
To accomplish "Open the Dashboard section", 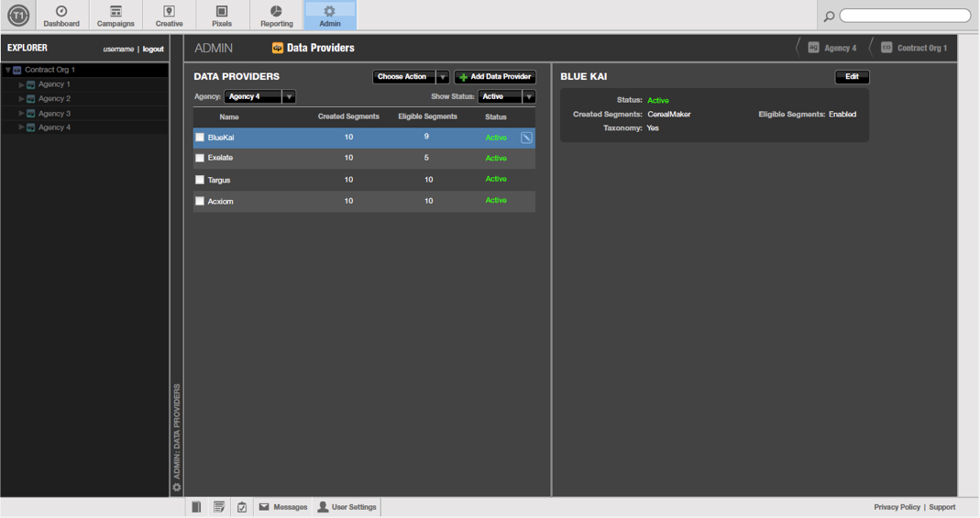I will 61,16.
